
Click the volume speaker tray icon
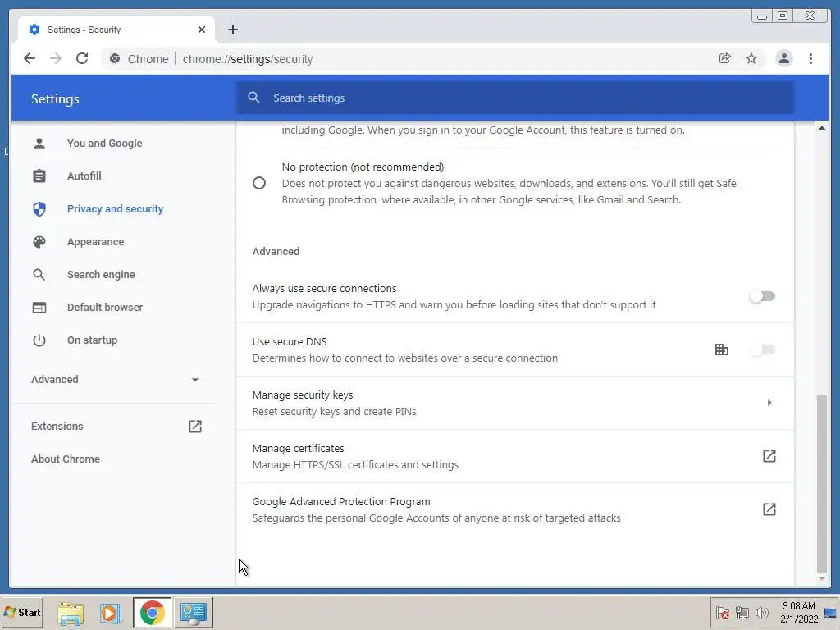761,613
